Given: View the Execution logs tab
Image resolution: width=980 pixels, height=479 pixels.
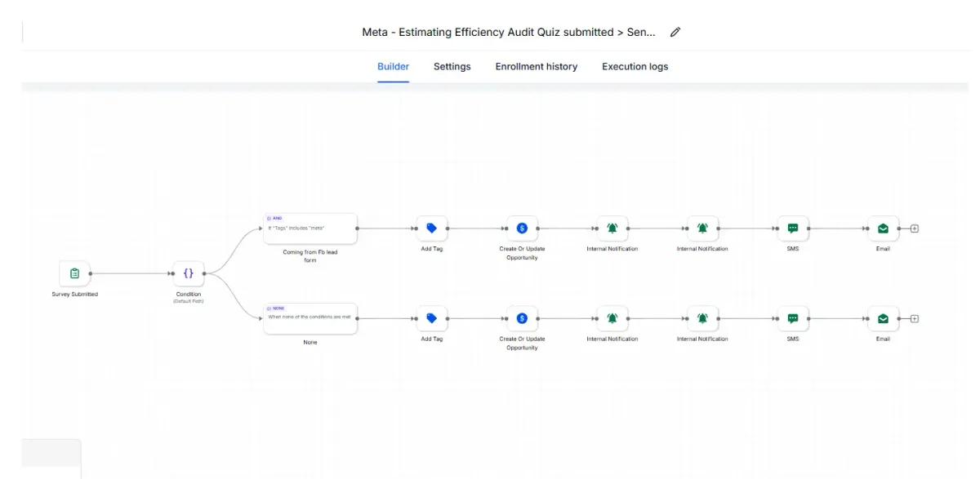Looking at the screenshot, I should tap(635, 67).
